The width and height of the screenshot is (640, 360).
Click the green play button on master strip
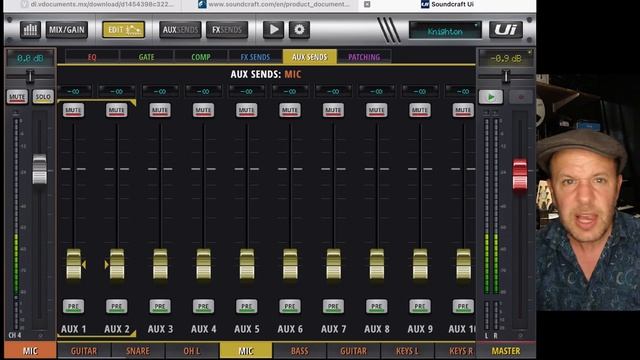491,97
